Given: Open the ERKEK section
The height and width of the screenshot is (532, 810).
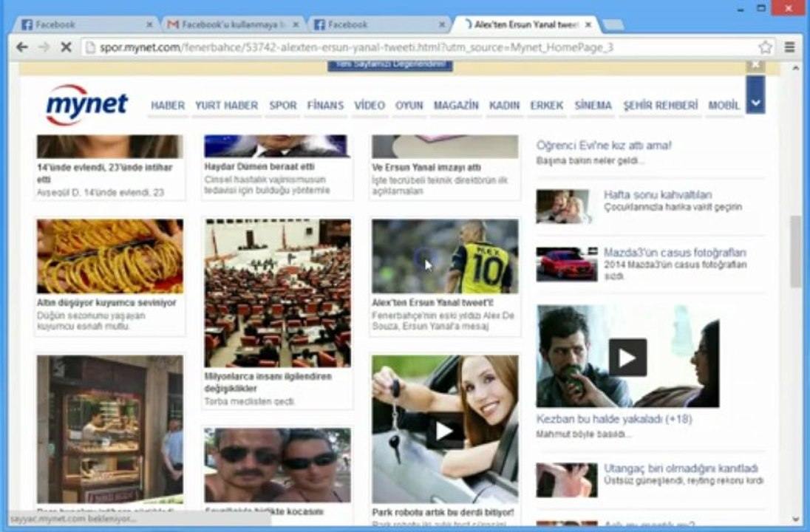Looking at the screenshot, I should tap(547, 106).
